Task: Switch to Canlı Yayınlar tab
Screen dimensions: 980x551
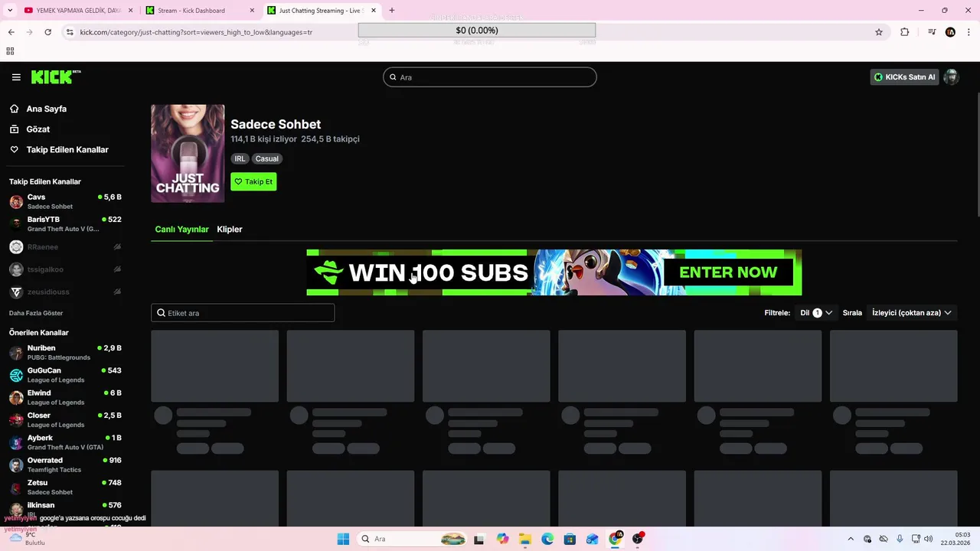Action: (x=181, y=230)
